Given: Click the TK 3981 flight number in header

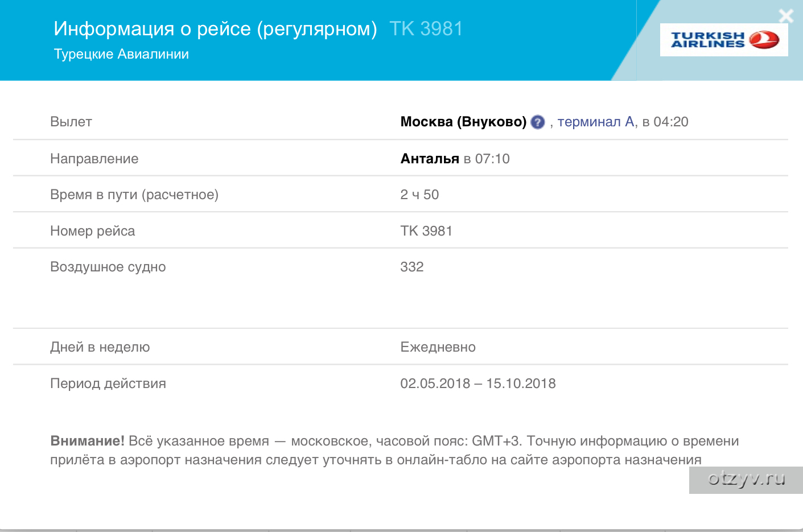Looking at the screenshot, I should click(x=426, y=28).
